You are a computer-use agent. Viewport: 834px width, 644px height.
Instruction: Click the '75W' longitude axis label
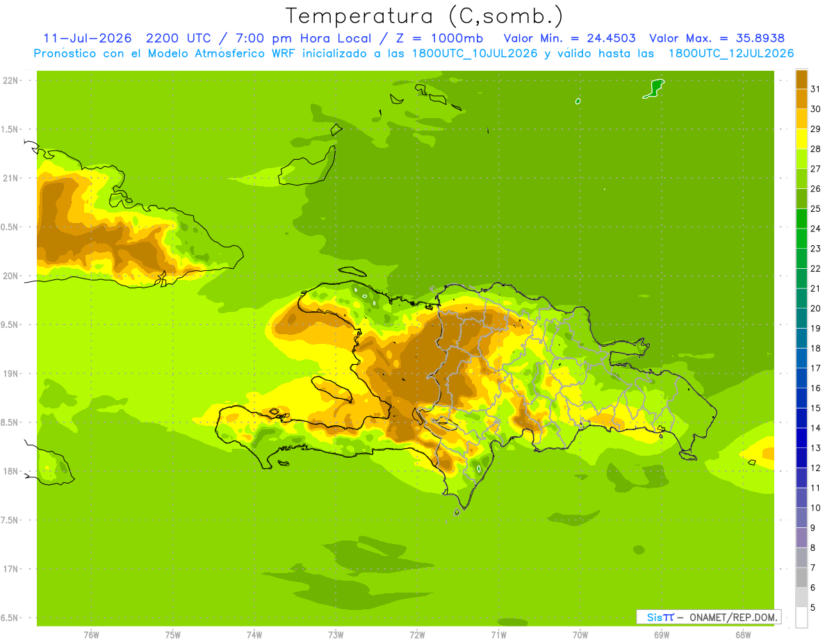point(173,635)
